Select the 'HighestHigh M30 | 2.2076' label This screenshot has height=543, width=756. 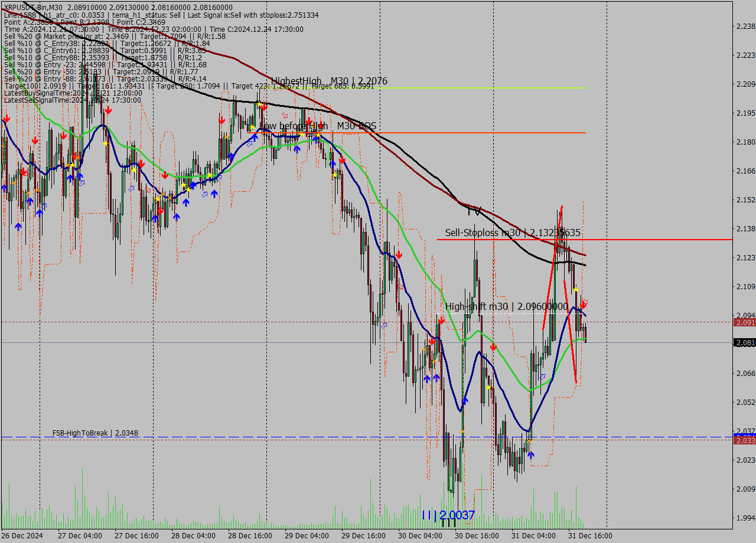[329, 81]
